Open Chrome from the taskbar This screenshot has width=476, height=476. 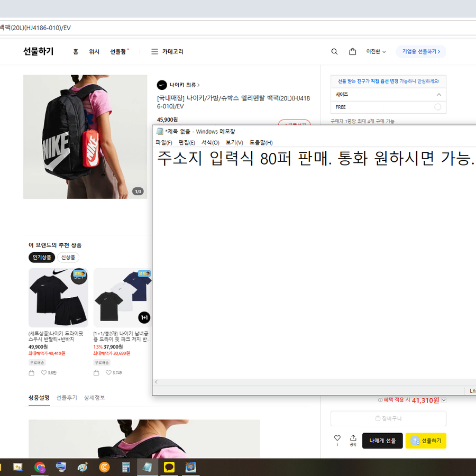click(40, 467)
